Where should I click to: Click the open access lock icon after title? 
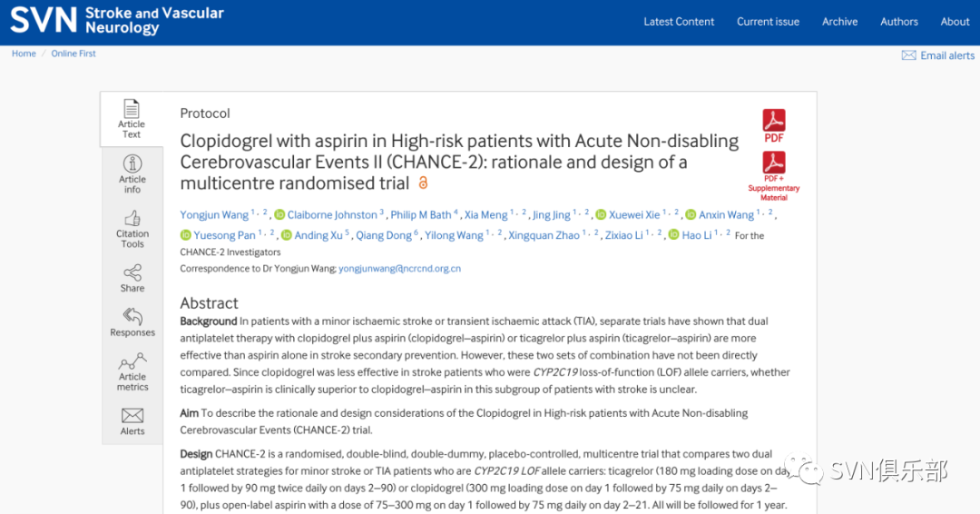pos(423,183)
